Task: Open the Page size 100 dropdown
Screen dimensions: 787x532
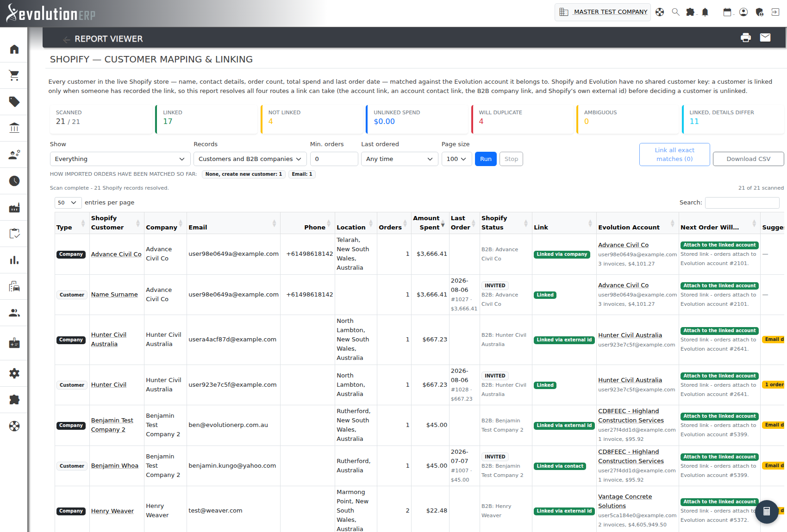Action: pos(456,159)
